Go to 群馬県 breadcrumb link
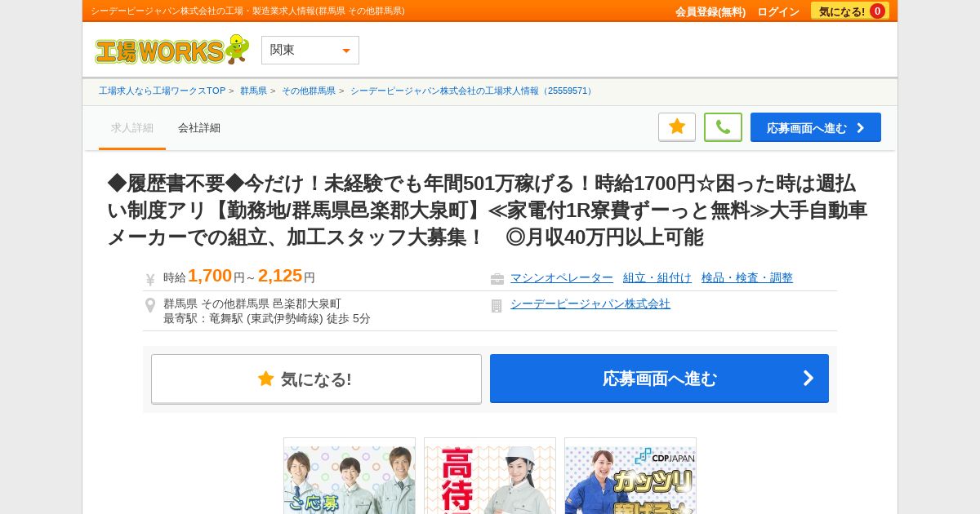The image size is (980, 514). point(253,91)
